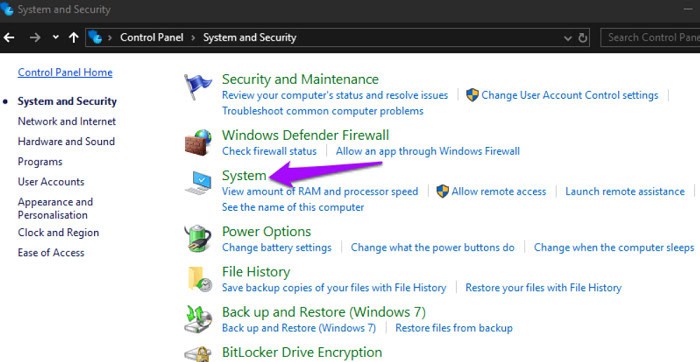
Task: Open the Control Panel Home link
Action: pos(65,73)
